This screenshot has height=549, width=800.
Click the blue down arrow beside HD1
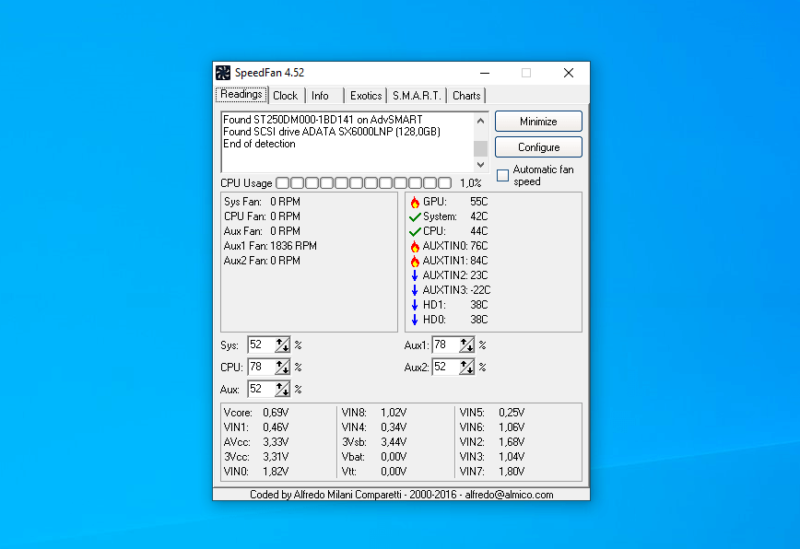tap(415, 305)
